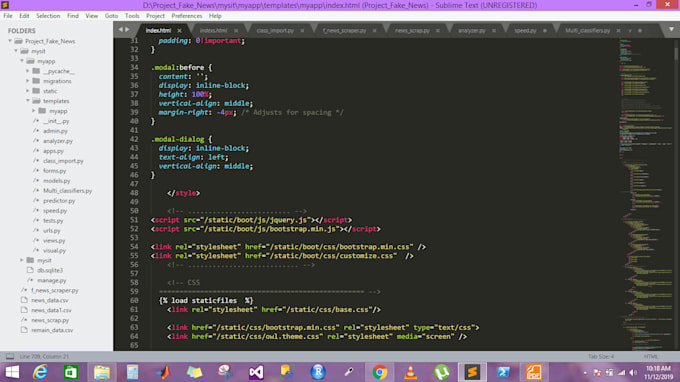Open apps.py from the sidebar
The image size is (680, 382).
[53, 151]
